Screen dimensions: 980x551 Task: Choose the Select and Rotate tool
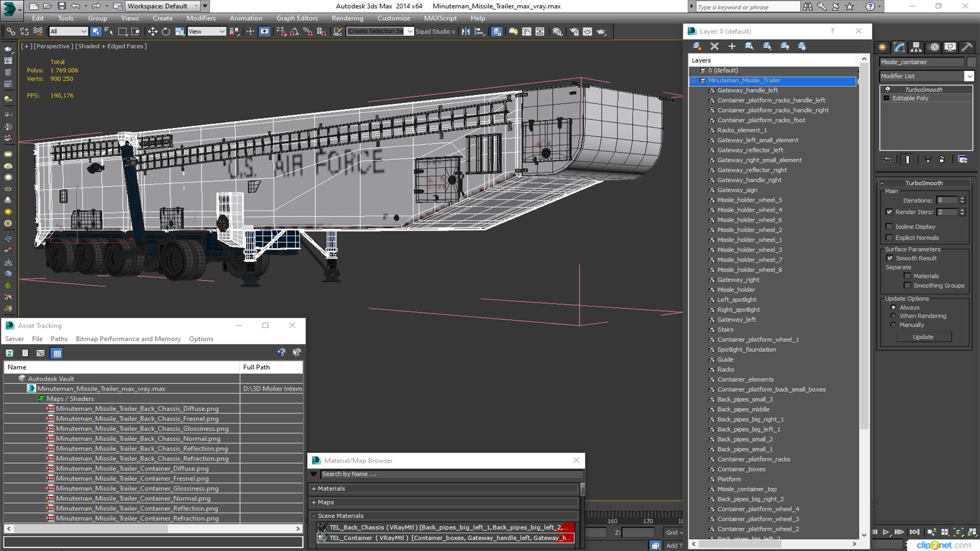[166, 32]
